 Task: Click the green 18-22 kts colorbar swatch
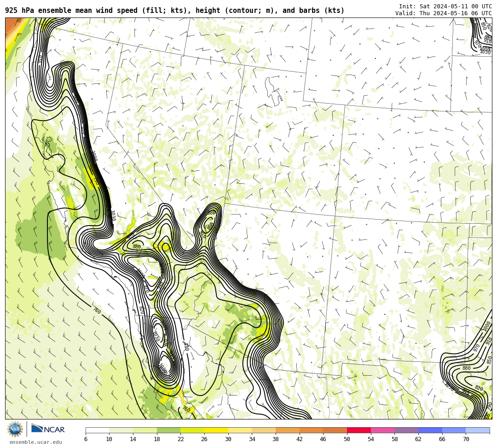pos(168,430)
